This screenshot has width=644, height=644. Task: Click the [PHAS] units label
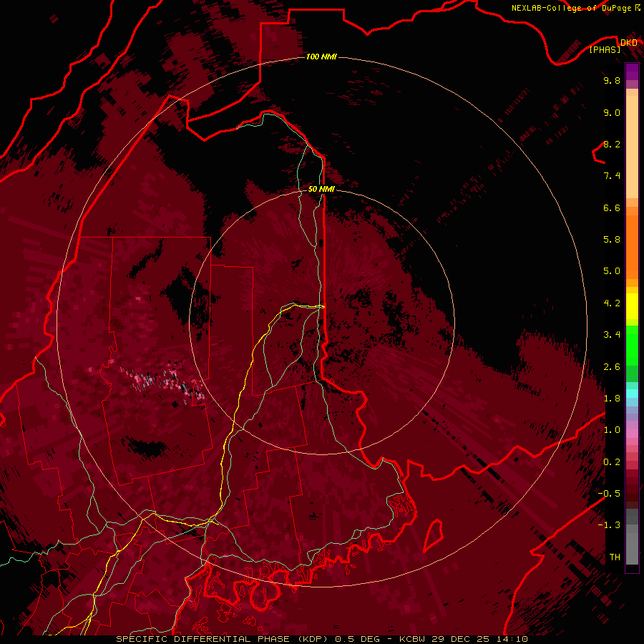point(605,49)
